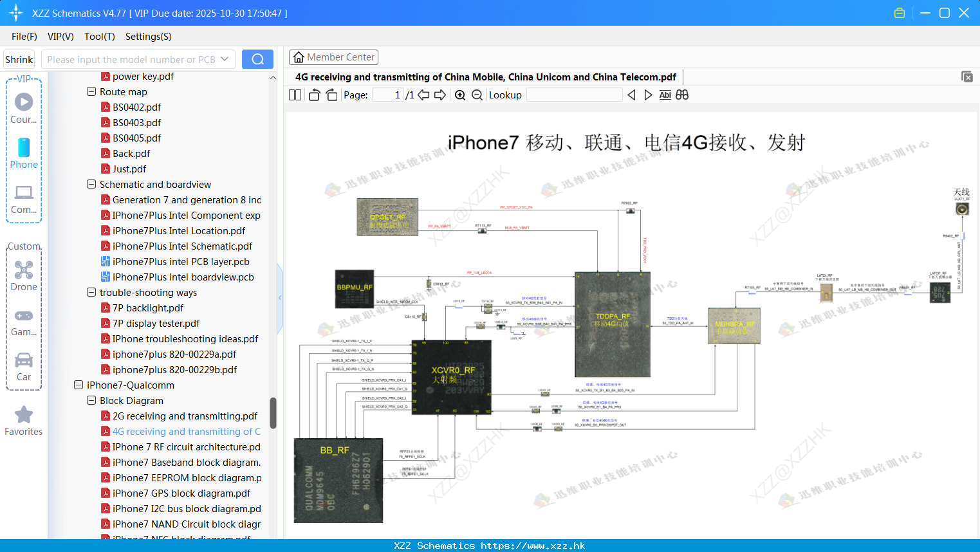Select the Game console category icon

pyautogui.click(x=24, y=322)
